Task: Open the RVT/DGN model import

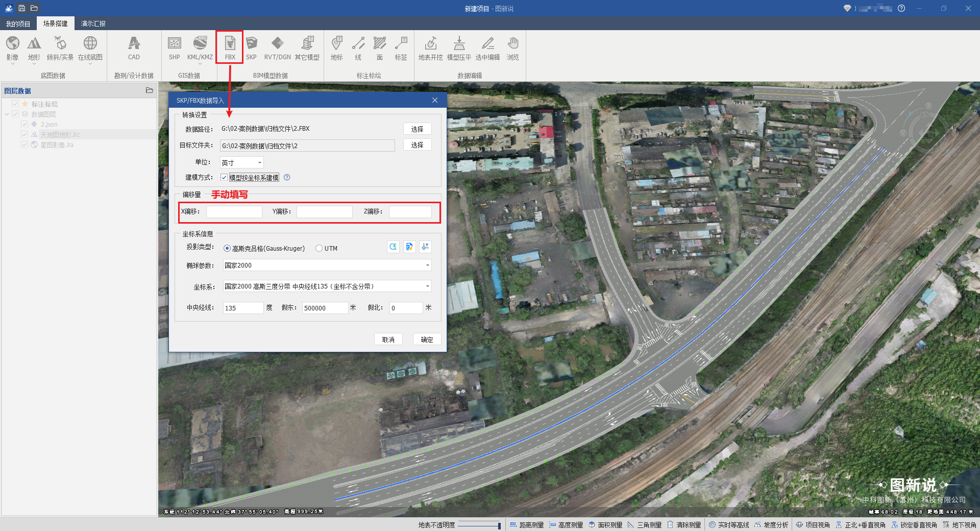Action: click(277, 47)
